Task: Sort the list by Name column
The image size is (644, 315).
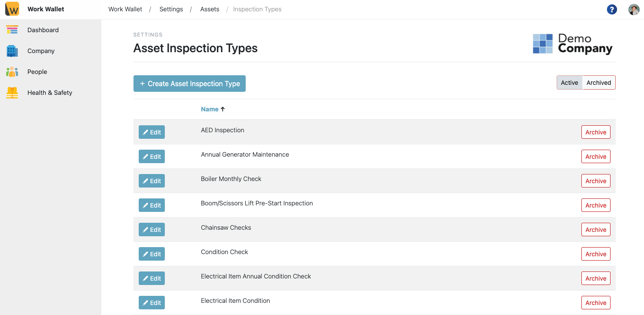Action: (x=210, y=109)
